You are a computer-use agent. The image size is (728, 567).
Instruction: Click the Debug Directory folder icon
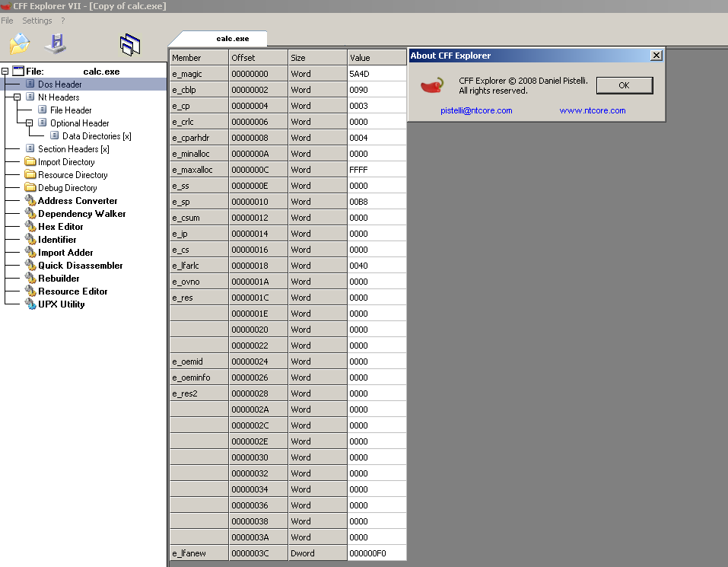click(x=30, y=188)
